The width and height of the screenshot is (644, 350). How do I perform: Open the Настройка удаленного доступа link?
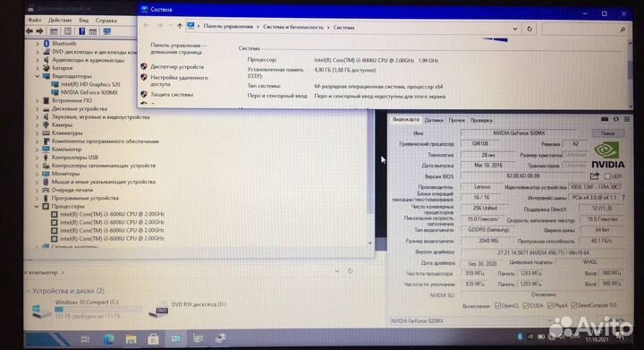pyautogui.click(x=179, y=81)
